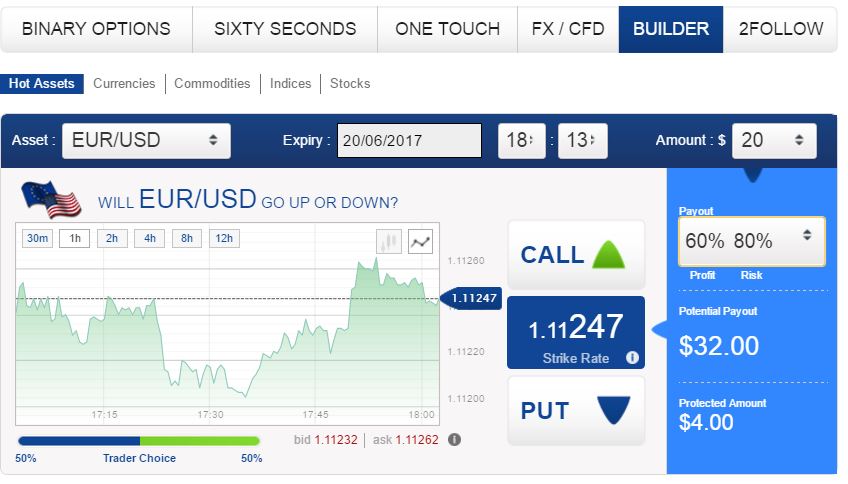Switch to line chart view icon
Image resolution: width=848 pixels, height=484 pixels.
(420, 241)
